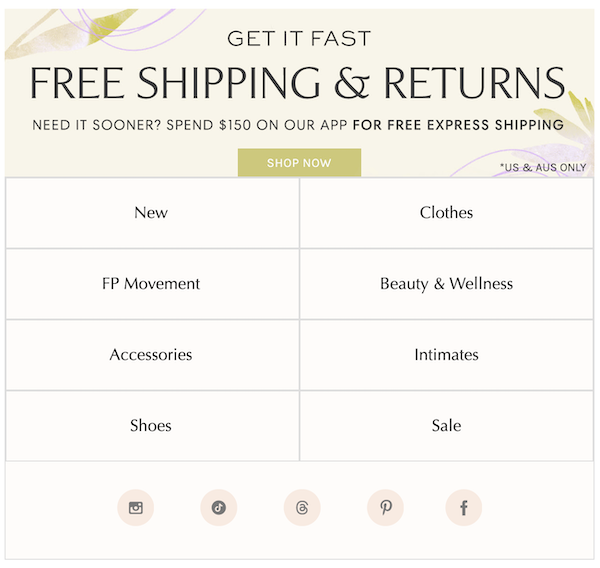Visit the Threads profile icon
600x568 pixels.
coord(302,508)
